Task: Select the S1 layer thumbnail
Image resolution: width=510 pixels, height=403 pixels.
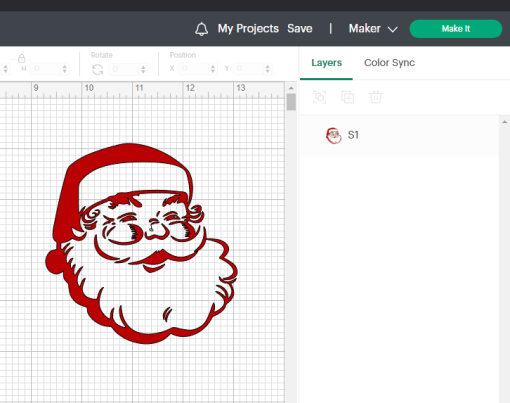Action: coord(333,135)
